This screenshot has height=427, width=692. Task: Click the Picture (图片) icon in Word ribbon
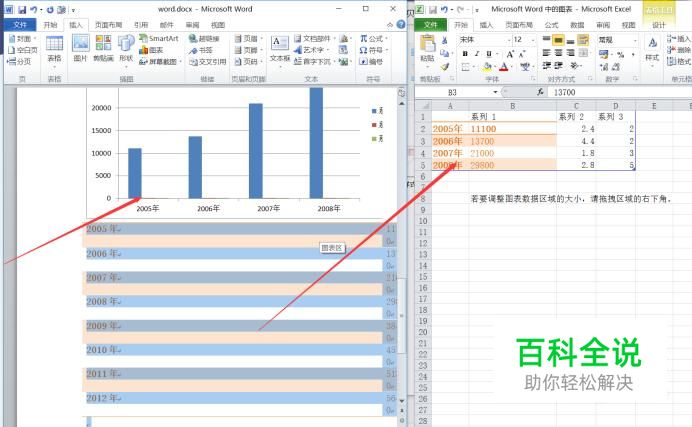coord(80,49)
